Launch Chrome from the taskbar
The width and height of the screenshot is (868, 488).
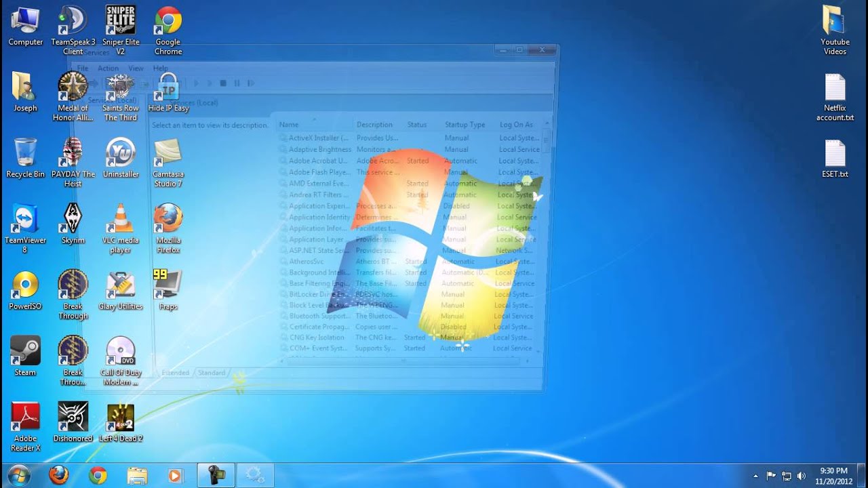(x=98, y=475)
